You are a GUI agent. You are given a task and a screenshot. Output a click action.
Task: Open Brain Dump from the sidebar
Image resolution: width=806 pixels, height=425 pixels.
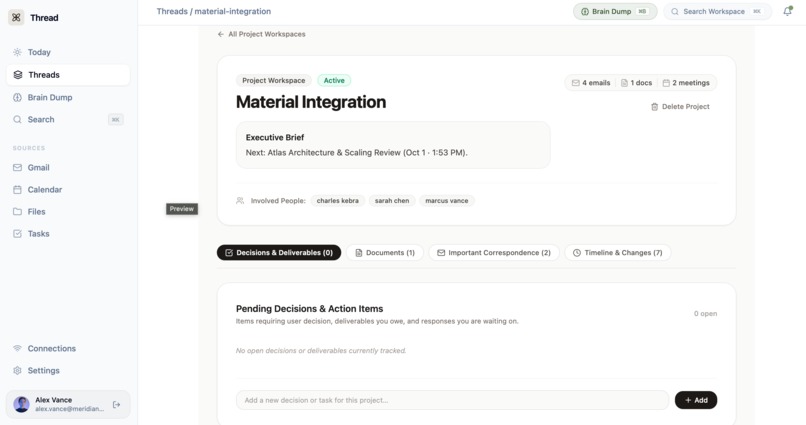click(68, 97)
